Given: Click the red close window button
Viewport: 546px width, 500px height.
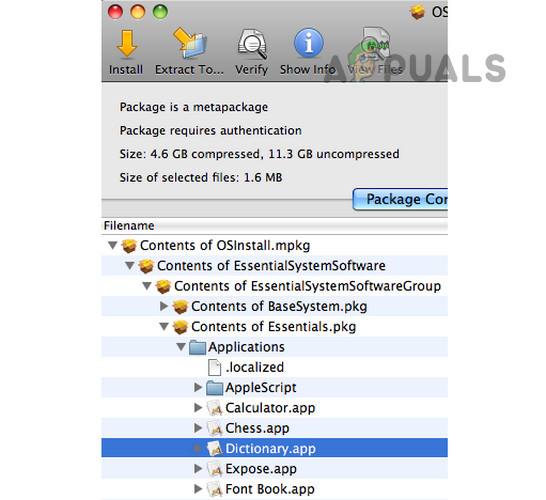Looking at the screenshot, I should [115, 12].
